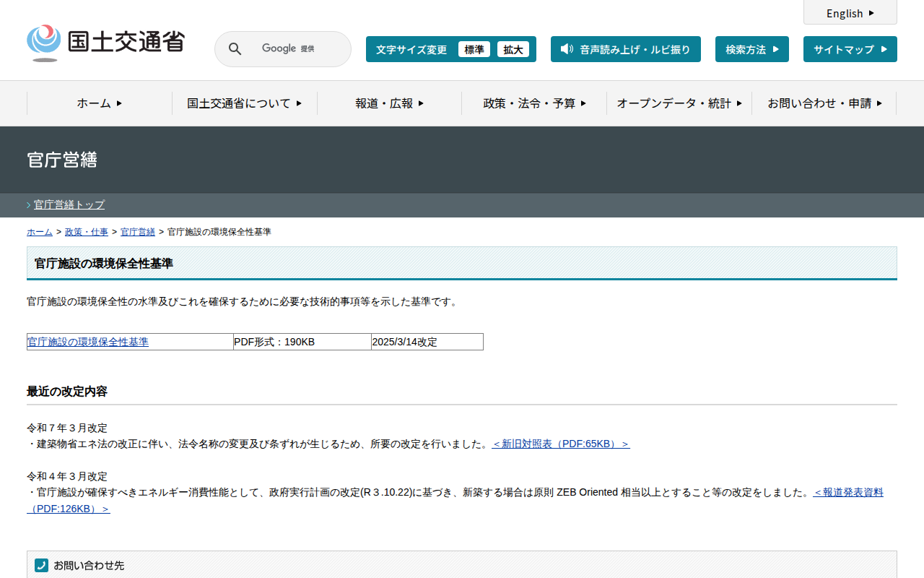
Task: Expand the 国土交通省について menu
Action: [245, 103]
